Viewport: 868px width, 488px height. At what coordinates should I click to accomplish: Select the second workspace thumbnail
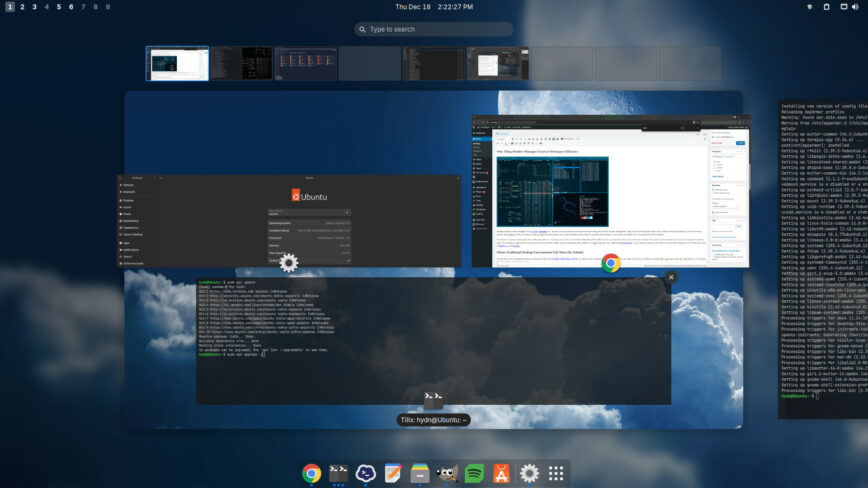(241, 63)
